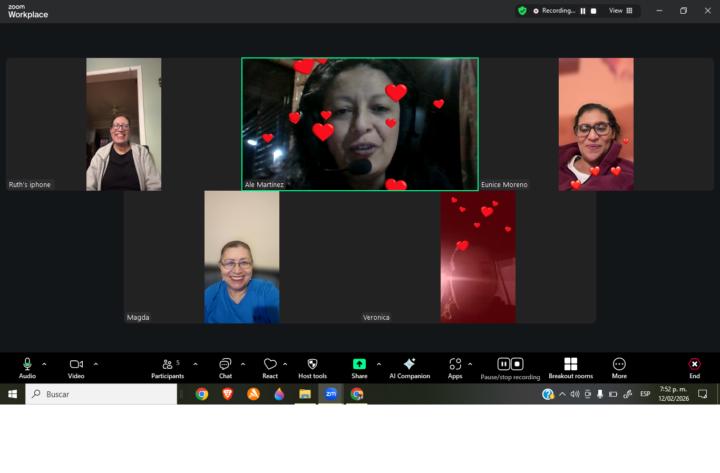Open battery status tray icon

pyautogui.click(x=613, y=394)
